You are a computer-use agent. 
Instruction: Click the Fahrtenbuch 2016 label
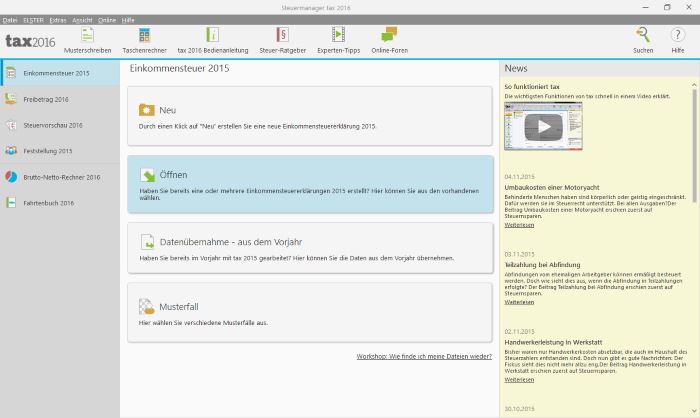49,203
